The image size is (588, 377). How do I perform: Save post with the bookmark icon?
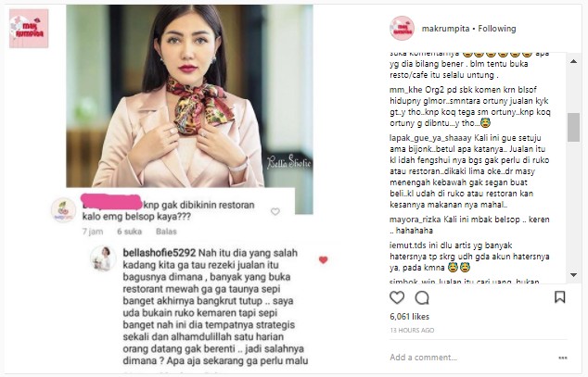[559, 297]
